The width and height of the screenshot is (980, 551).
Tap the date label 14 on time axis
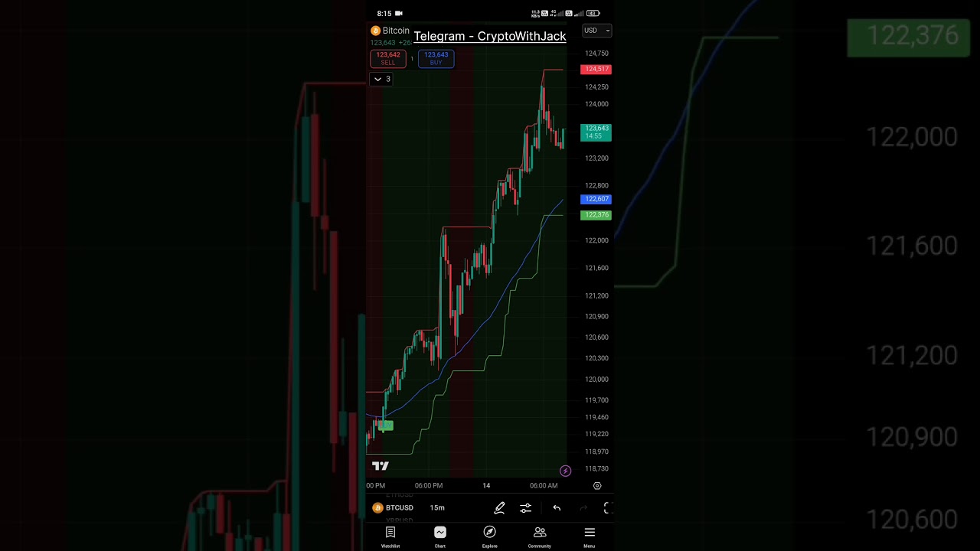pyautogui.click(x=486, y=485)
